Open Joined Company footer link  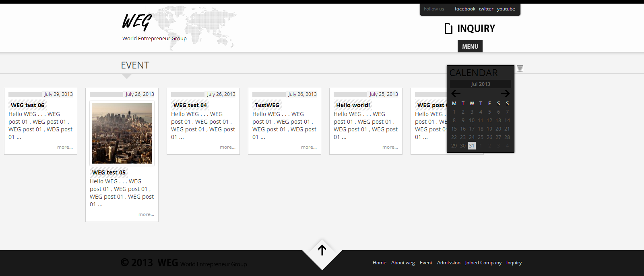(483, 263)
